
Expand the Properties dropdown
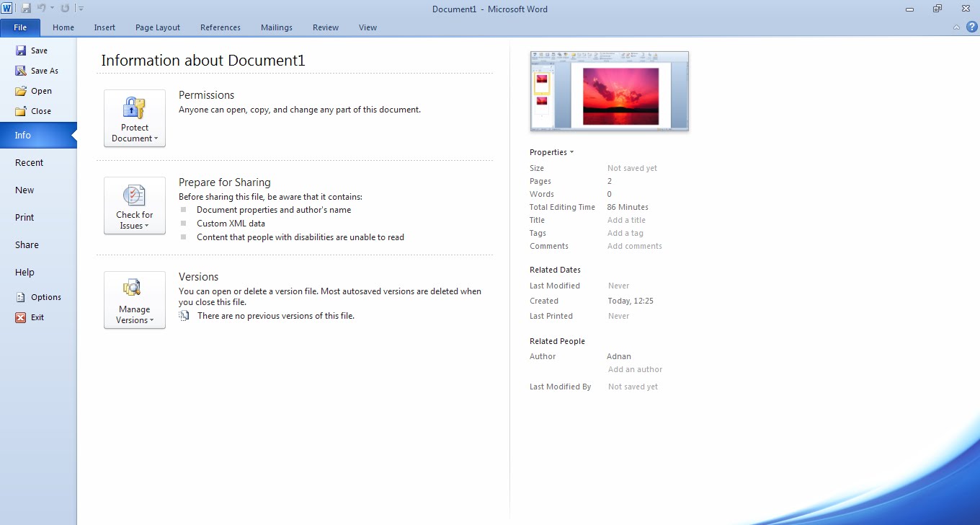coord(551,152)
